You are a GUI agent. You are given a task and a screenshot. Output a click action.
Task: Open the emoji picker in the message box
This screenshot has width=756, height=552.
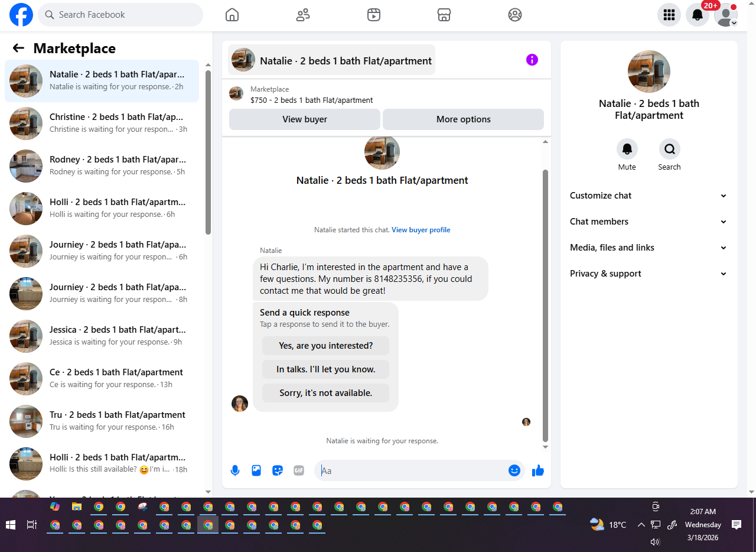[514, 470]
